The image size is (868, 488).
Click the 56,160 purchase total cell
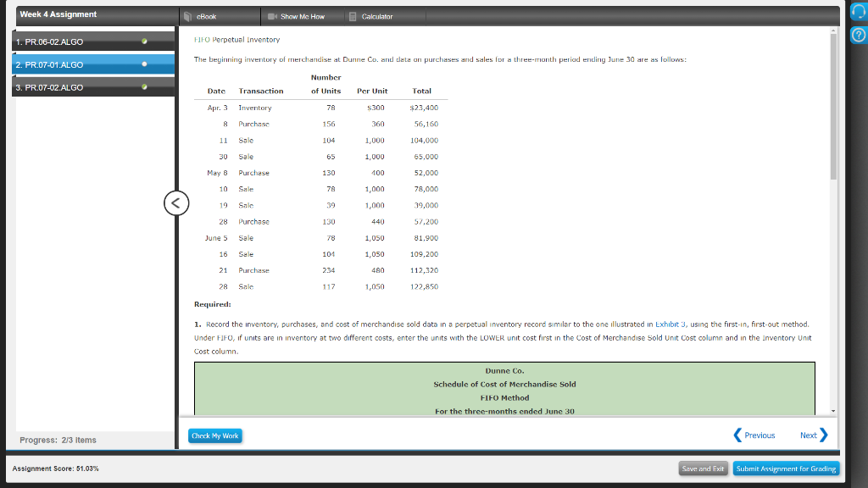click(x=426, y=124)
